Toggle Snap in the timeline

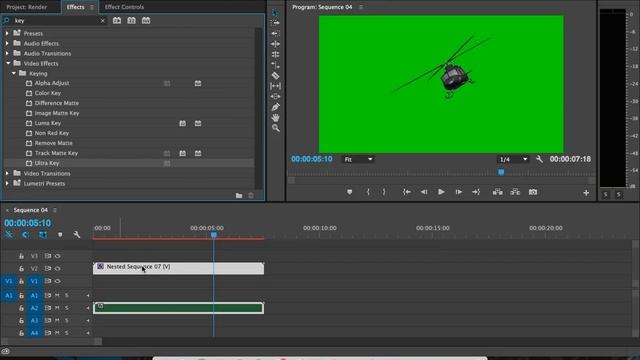pos(26,234)
